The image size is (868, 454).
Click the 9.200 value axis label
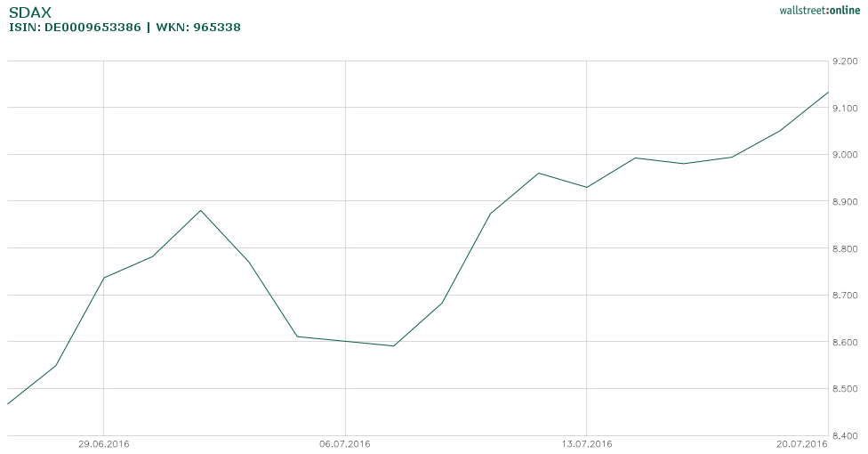844,61
